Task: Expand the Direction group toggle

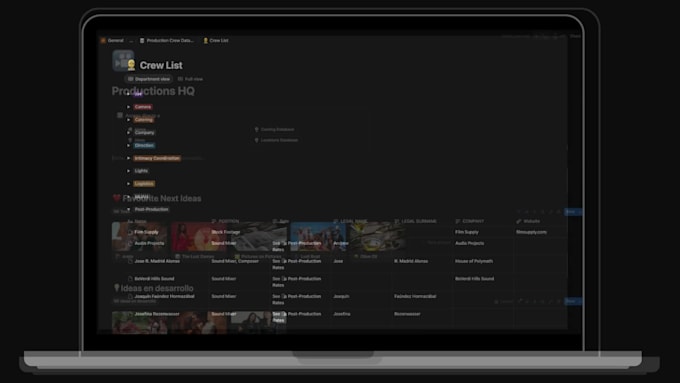Action: click(128, 145)
